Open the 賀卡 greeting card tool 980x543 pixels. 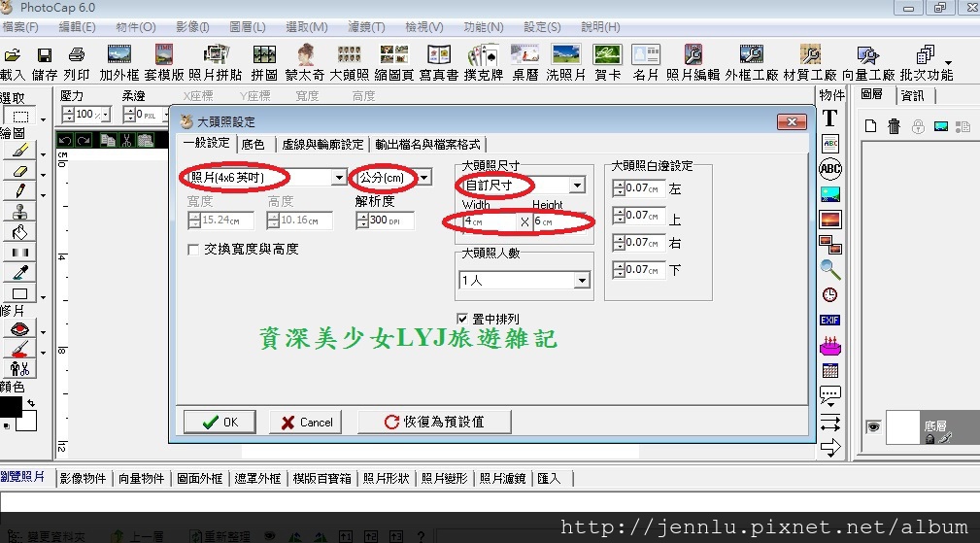click(x=607, y=62)
